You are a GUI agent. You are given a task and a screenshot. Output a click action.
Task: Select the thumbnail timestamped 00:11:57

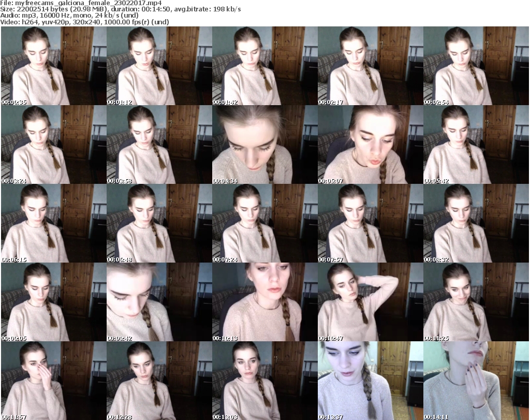click(x=53, y=381)
